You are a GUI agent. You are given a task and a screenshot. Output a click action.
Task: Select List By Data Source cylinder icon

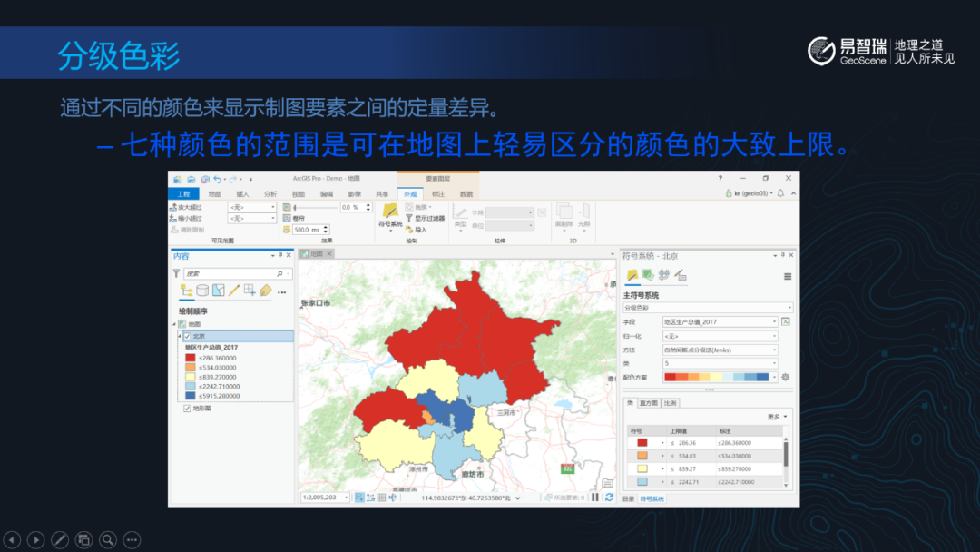point(202,290)
